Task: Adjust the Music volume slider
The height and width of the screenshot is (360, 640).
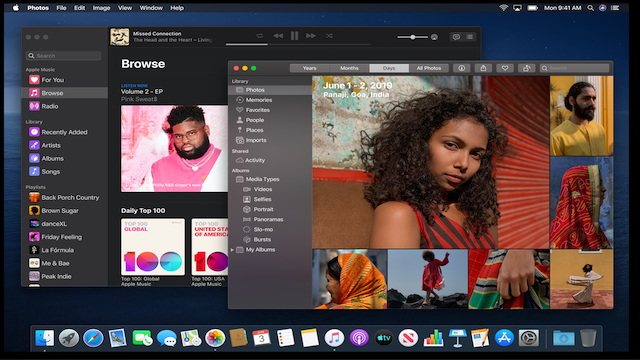Action: click(x=413, y=37)
